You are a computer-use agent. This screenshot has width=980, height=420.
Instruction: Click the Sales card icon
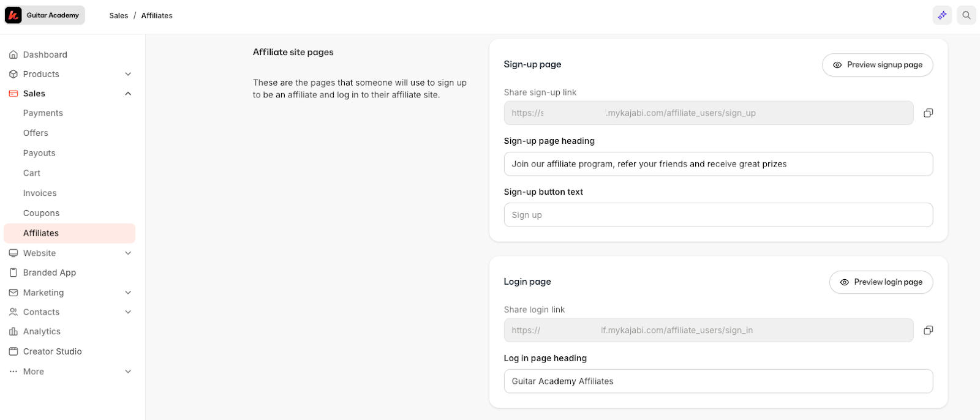point(13,94)
